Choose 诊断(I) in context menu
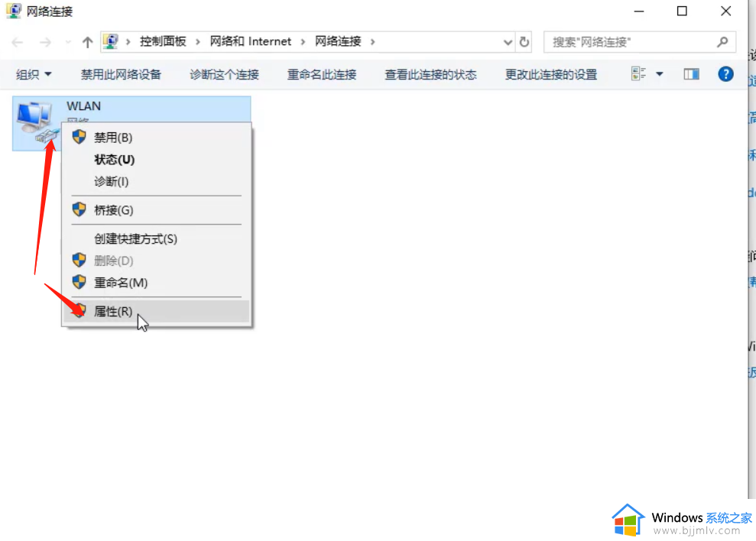Screen dimensions: 756x541 (x=156, y=181)
